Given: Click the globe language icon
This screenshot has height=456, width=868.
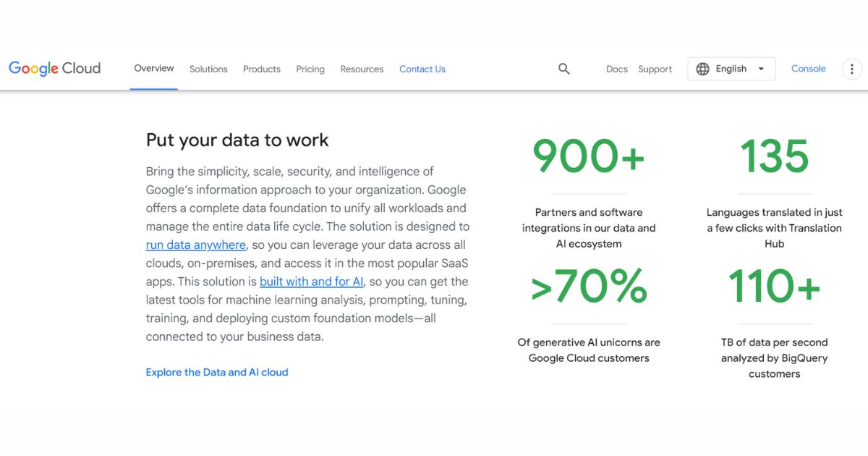Looking at the screenshot, I should [x=703, y=68].
